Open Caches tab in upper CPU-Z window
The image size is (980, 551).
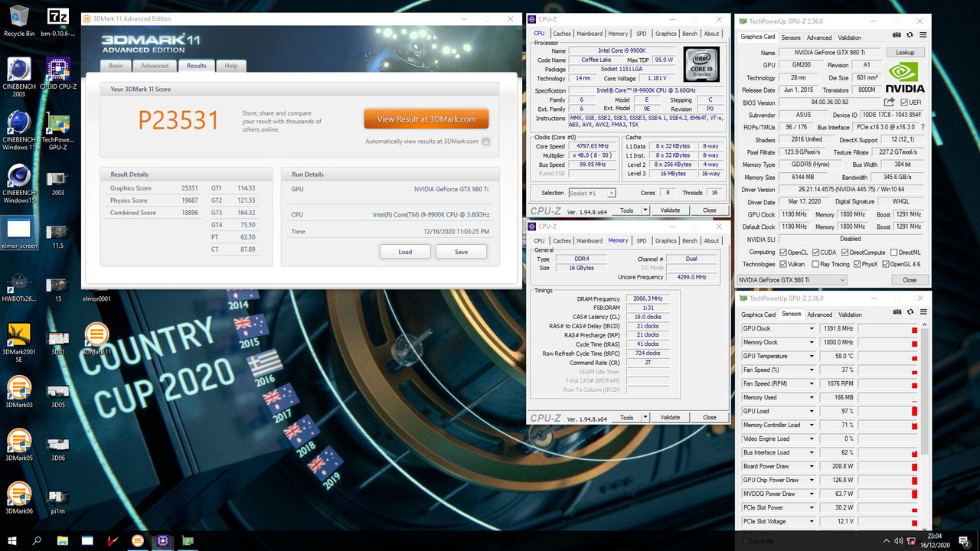(562, 34)
